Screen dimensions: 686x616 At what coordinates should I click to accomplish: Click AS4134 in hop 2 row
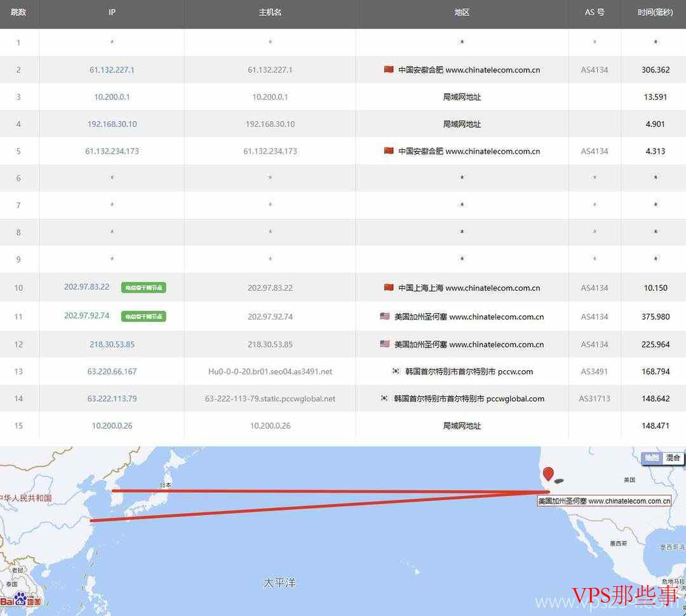click(595, 70)
